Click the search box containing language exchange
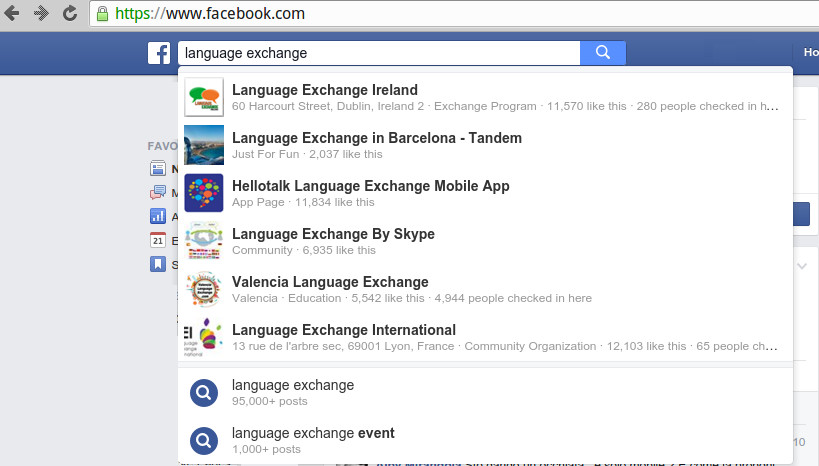This screenshot has width=819, height=466. [379, 53]
